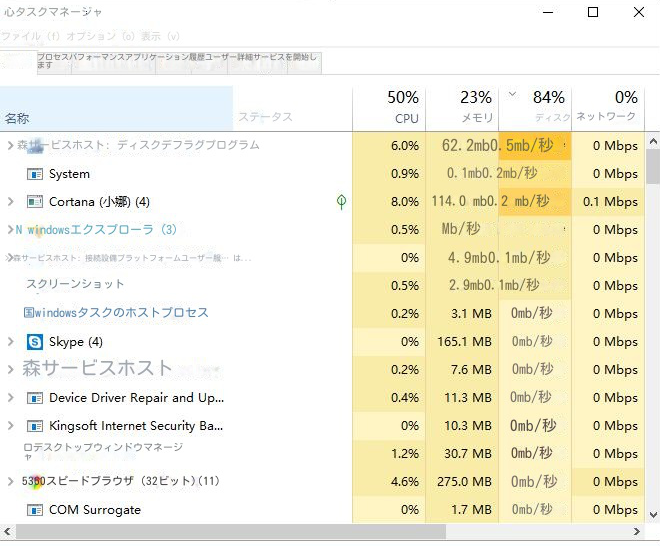
Task: Click the 8.0% CPU value for Cortana
Action: tap(405, 202)
